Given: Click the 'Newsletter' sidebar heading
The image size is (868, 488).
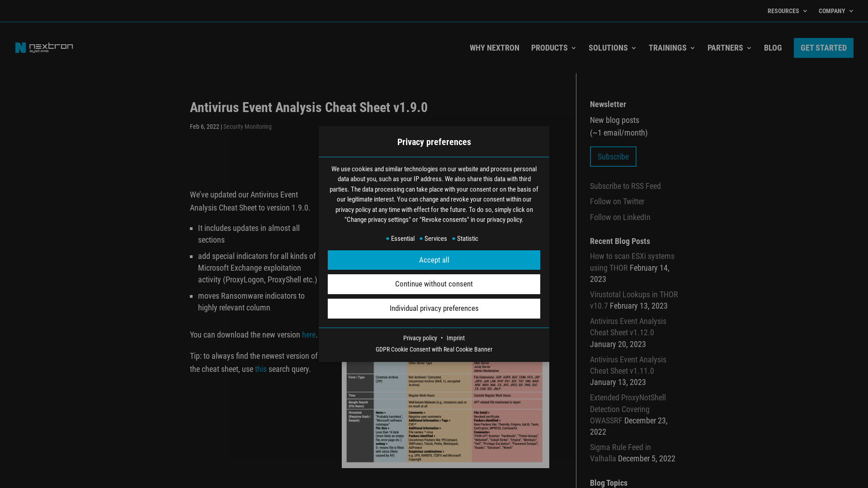Looking at the screenshot, I should 608,104.
